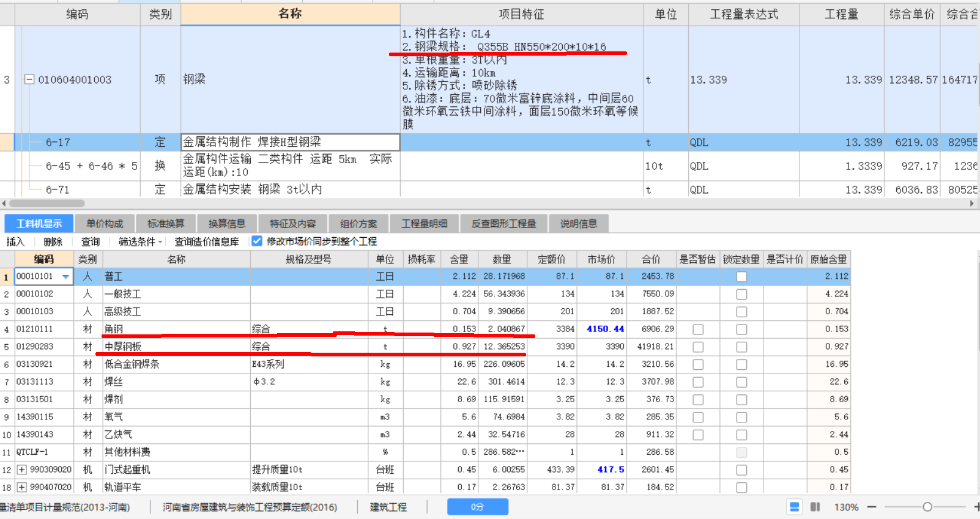
Task: Click 门式起重机 market price 417.5
Action: 611,469
